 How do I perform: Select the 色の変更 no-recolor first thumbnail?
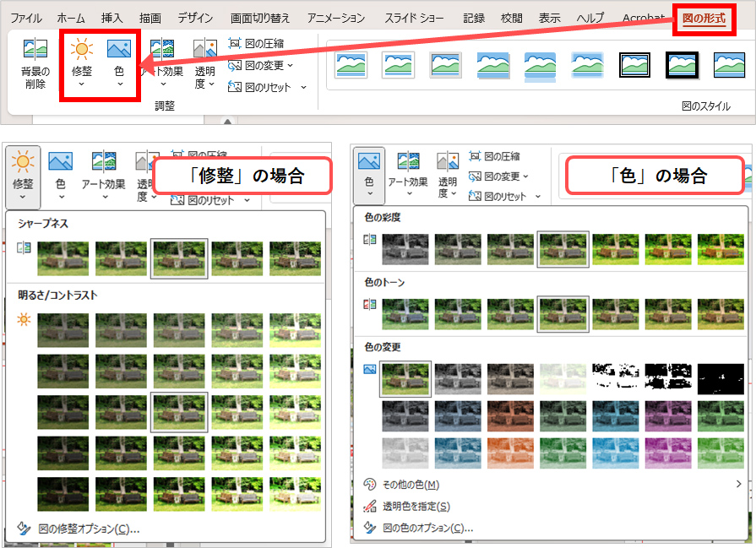click(405, 379)
